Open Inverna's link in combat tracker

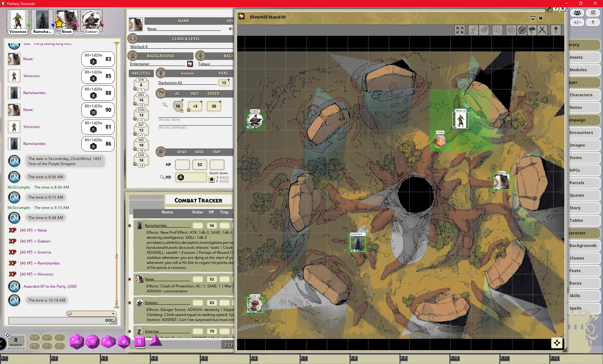[x=140, y=331]
